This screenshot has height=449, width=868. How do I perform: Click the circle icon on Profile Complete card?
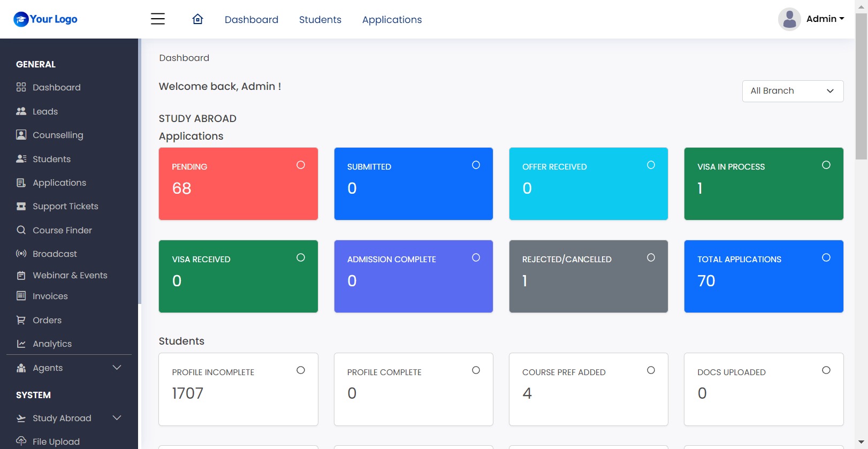coord(476,370)
